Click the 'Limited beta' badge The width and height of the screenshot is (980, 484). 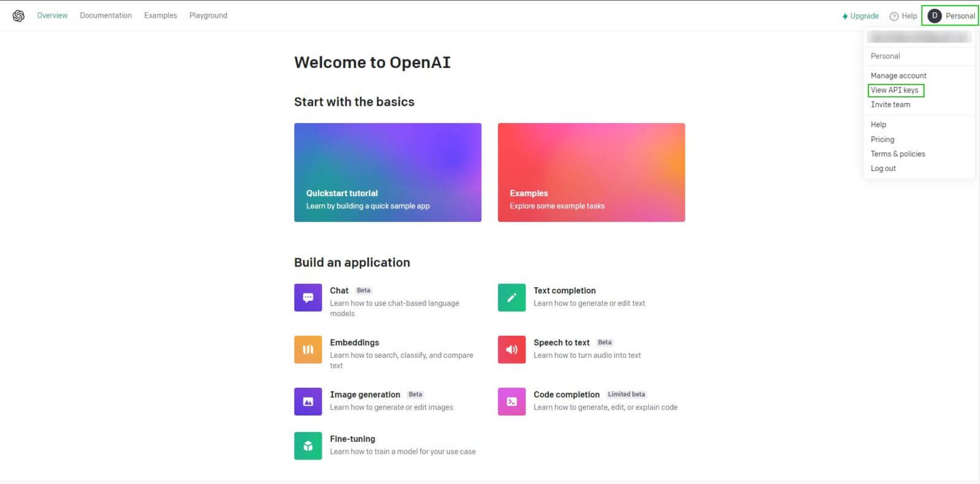pyautogui.click(x=627, y=395)
